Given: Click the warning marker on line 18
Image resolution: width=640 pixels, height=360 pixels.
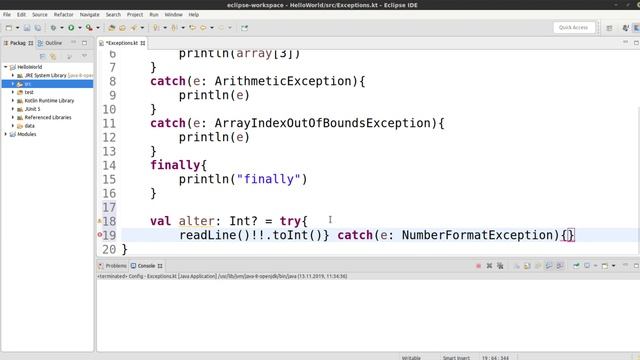Looking at the screenshot, I should tap(100, 221).
